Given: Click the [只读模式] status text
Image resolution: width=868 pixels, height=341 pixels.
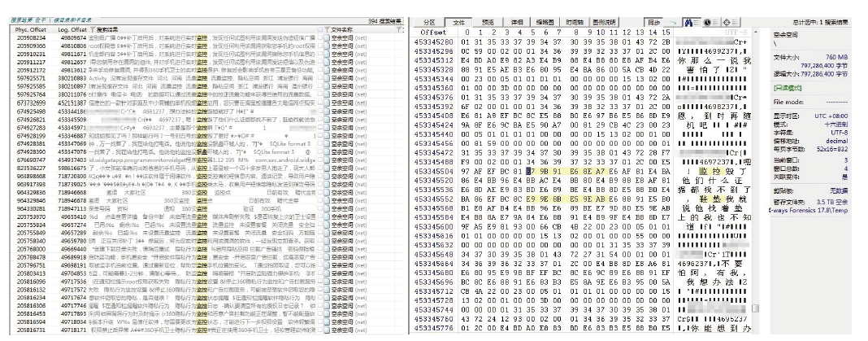Looking at the screenshot, I should [788, 88].
